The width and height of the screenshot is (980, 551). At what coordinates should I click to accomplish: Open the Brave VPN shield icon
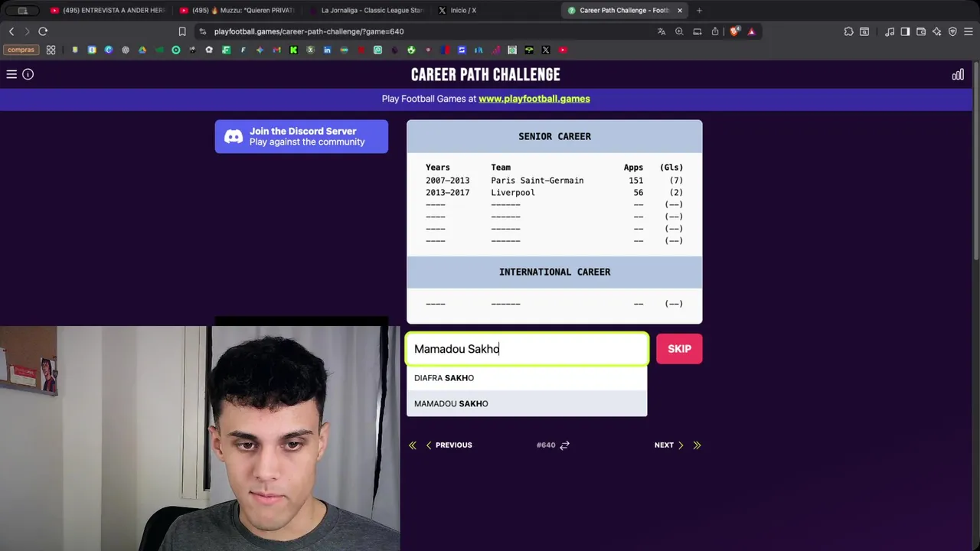click(952, 31)
